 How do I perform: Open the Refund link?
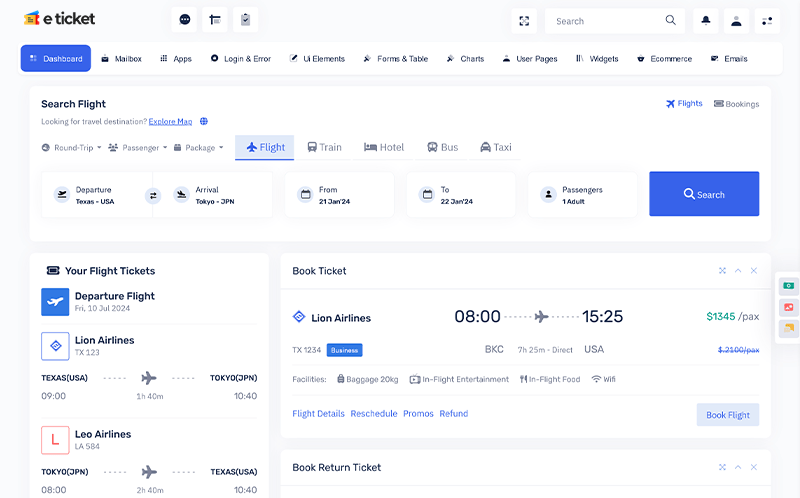[x=454, y=414]
